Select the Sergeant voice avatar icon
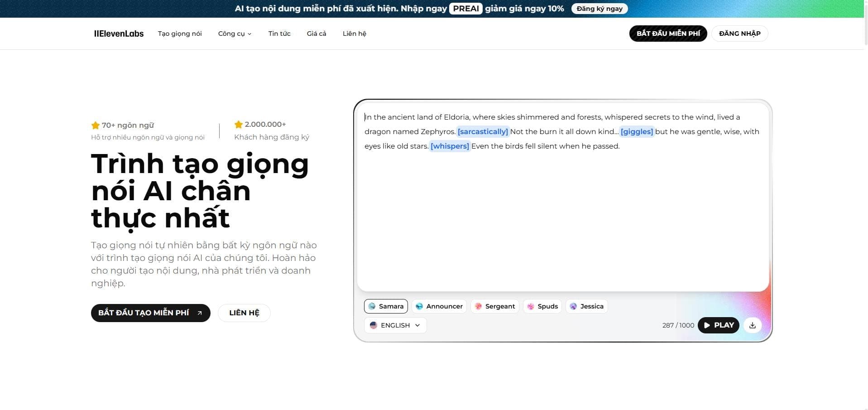Viewport: 868px width, 410px height. tap(478, 306)
